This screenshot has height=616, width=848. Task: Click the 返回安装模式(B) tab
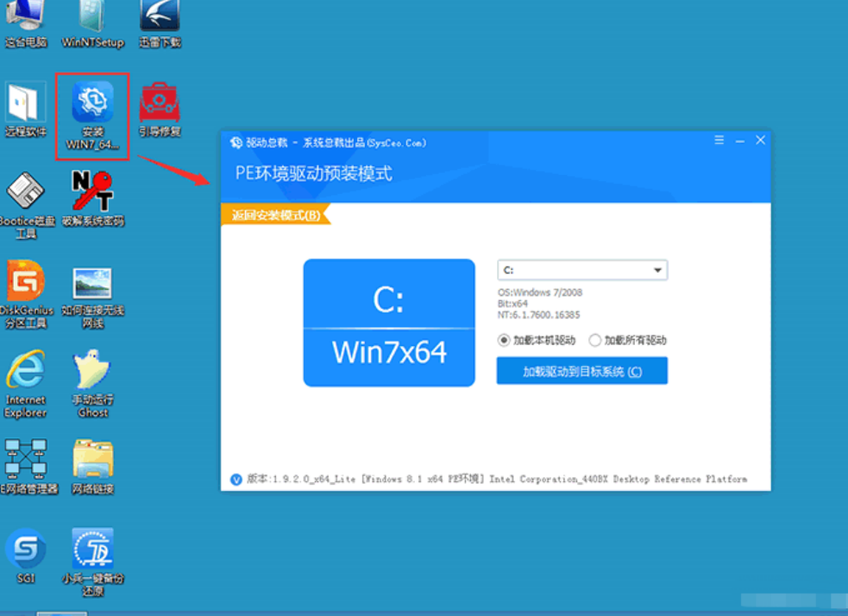point(276,215)
